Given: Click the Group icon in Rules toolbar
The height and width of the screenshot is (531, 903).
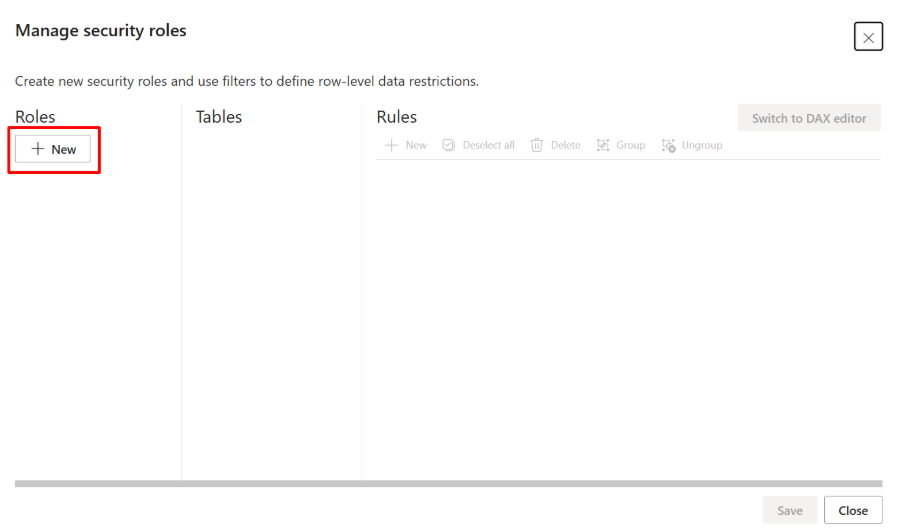Looking at the screenshot, I should tap(603, 145).
